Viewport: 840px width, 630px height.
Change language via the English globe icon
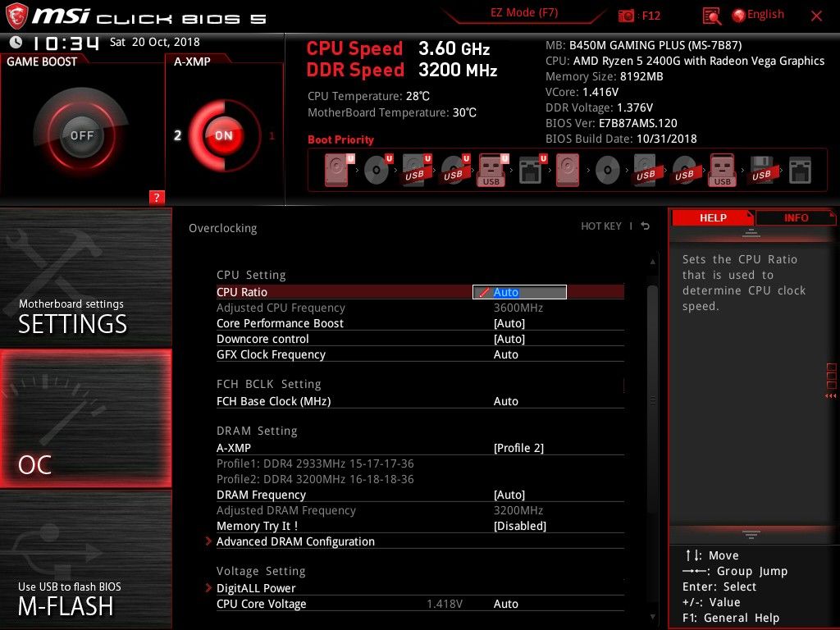click(x=758, y=15)
